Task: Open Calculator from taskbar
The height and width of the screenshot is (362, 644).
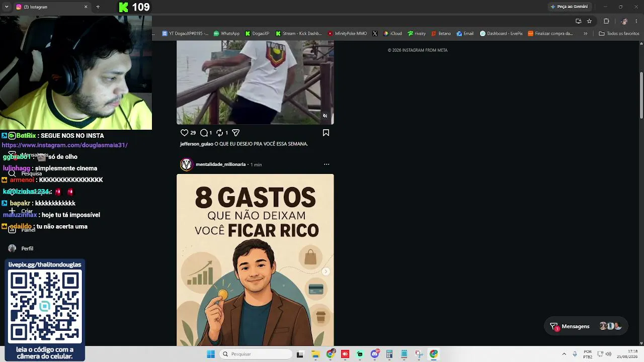Action: (389, 354)
